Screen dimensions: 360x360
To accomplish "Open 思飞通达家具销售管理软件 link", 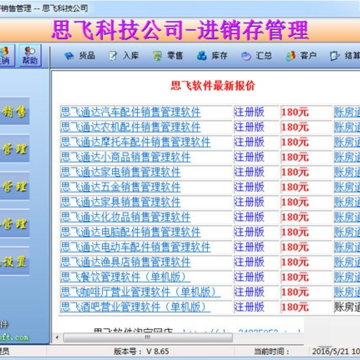I will [x=120, y=202].
